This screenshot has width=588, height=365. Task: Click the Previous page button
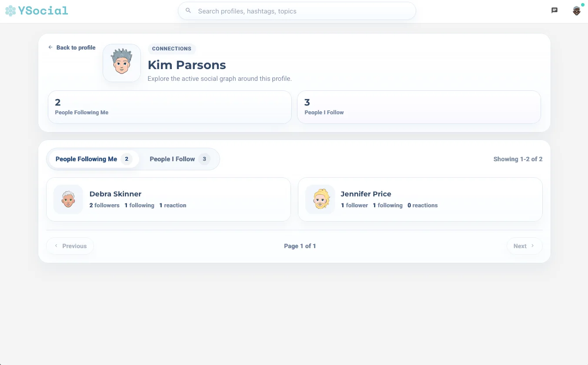click(x=70, y=246)
